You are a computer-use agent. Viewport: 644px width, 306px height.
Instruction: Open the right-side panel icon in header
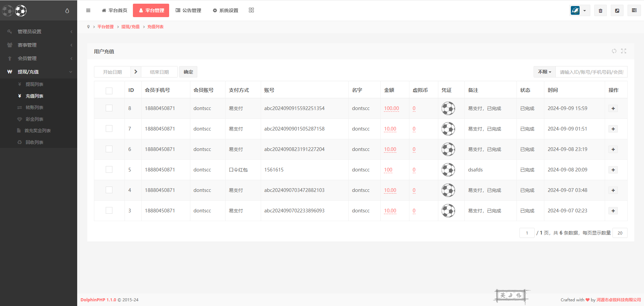[x=634, y=11]
